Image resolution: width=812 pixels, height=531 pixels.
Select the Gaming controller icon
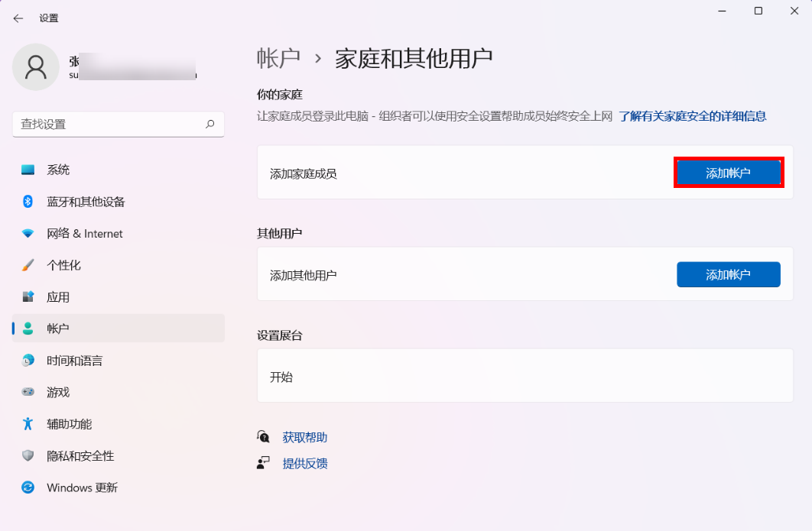(28, 392)
